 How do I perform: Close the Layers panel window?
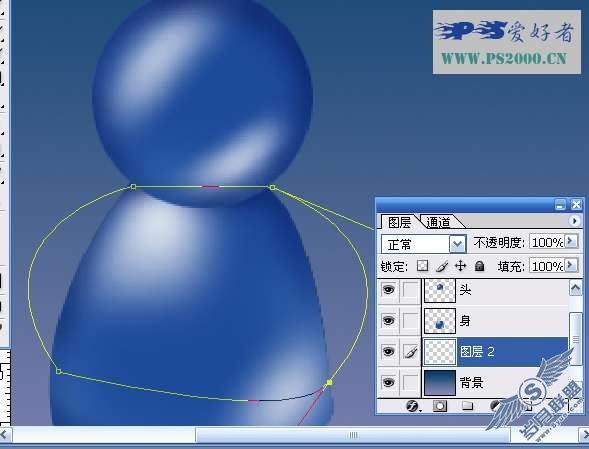point(576,205)
